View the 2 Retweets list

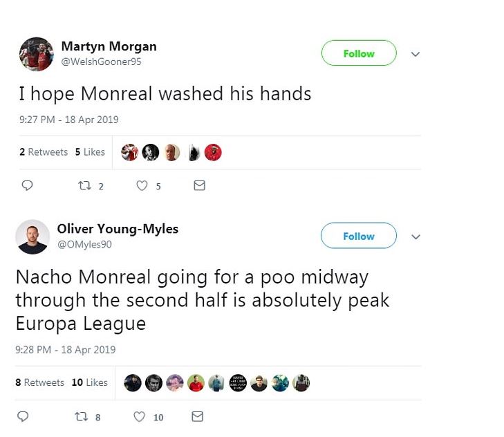(x=44, y=152)
